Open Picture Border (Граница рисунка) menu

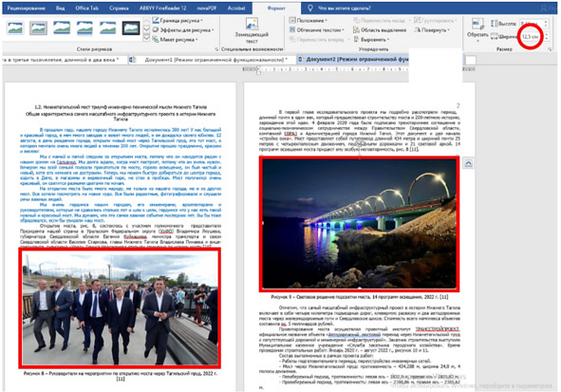(x=178, y=20)
